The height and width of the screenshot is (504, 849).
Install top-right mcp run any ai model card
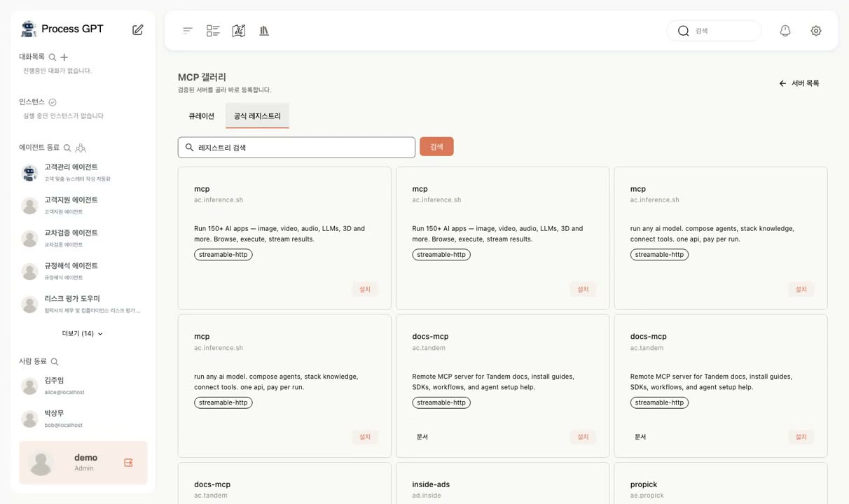(801, 289)
